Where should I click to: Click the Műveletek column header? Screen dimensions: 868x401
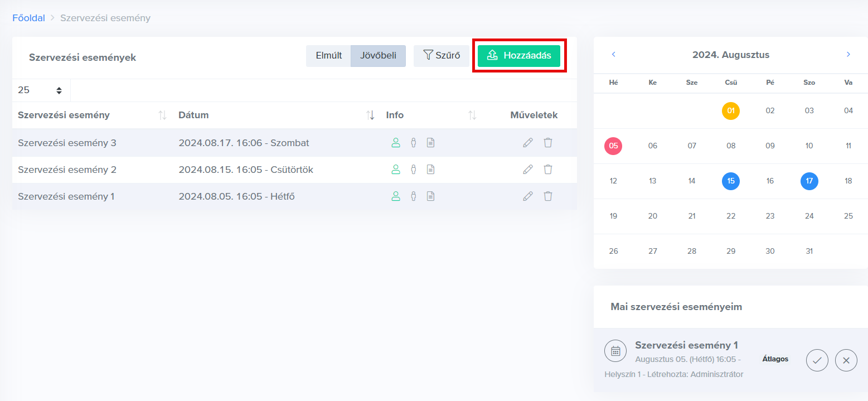coord(534,115)
